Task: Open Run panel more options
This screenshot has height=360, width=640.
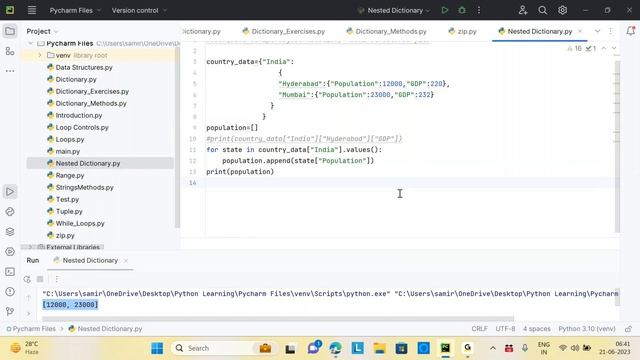Action: [57, 279]
